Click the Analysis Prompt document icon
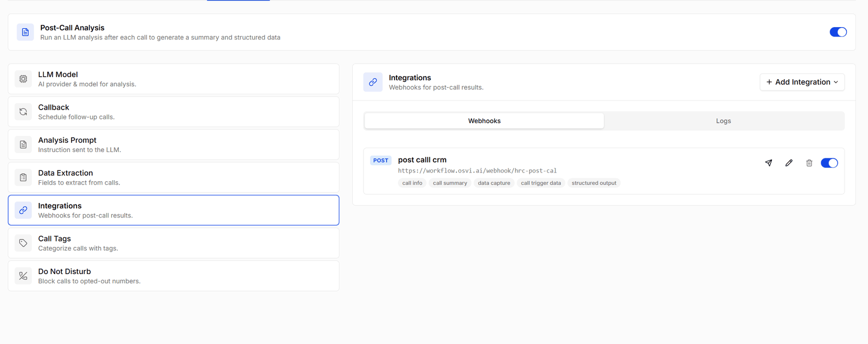 23,144
